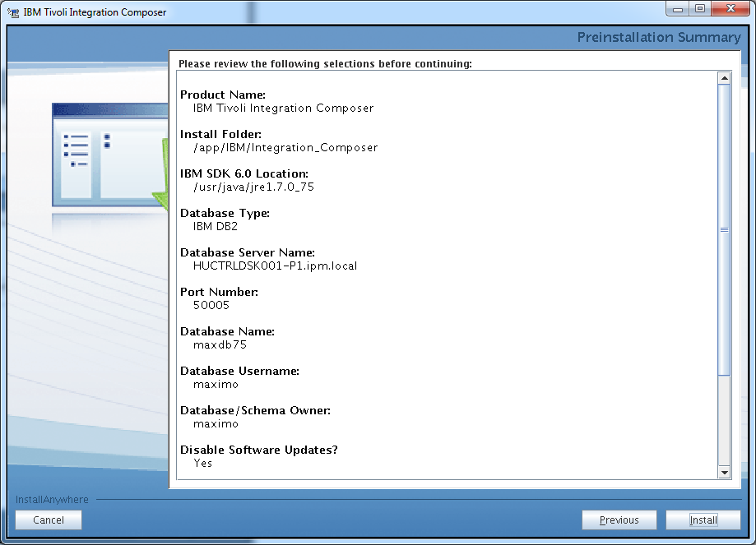Click the IBM SDK 6.0 Location label
The height and width of the screenshot is (545, 756).
pos(244,173)
